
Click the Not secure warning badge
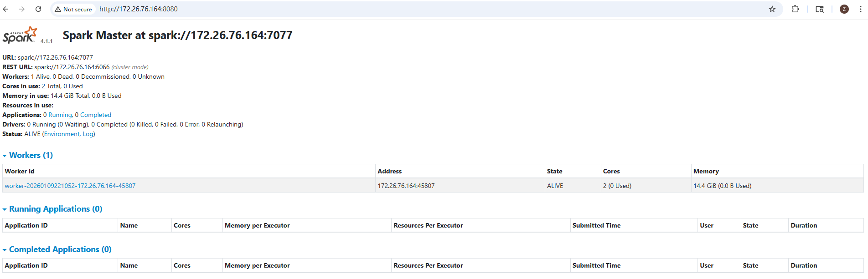click(x=73, y=9)
